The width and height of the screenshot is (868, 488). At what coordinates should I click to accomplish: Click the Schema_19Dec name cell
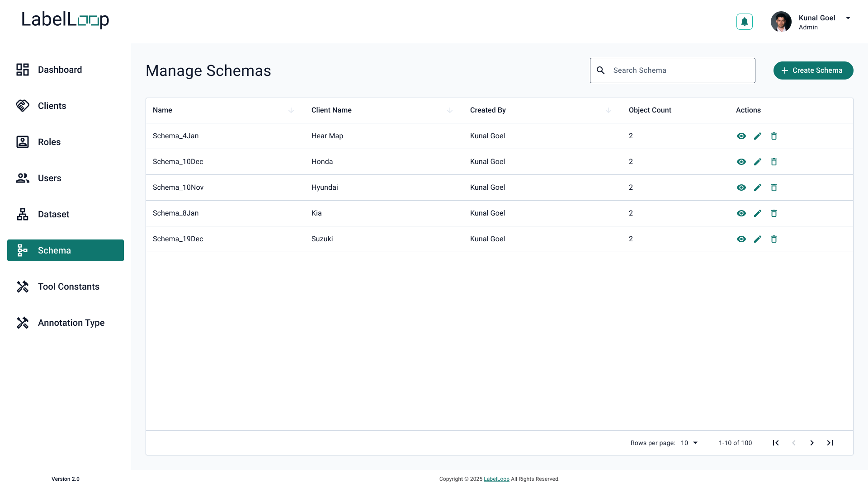[x=178, y=239]
